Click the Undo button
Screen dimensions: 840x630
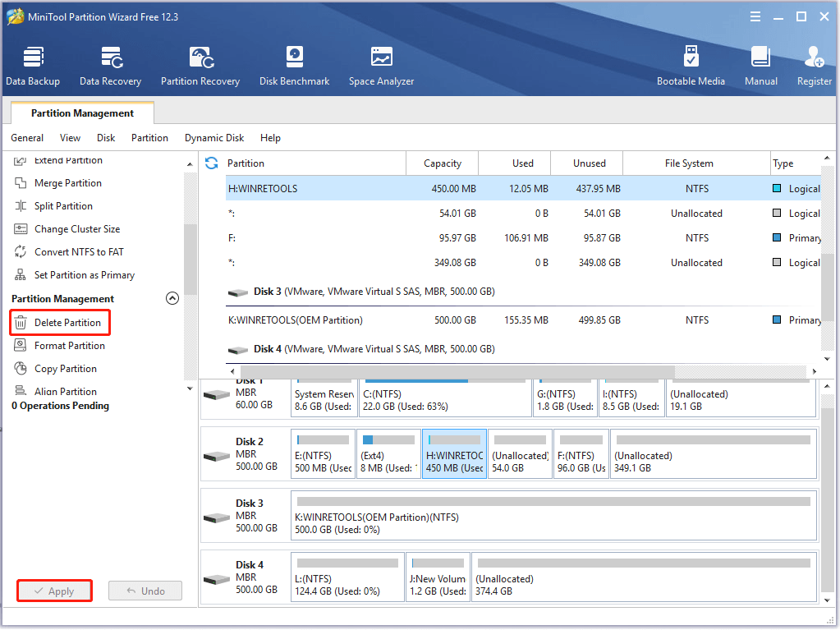[145, 591]
